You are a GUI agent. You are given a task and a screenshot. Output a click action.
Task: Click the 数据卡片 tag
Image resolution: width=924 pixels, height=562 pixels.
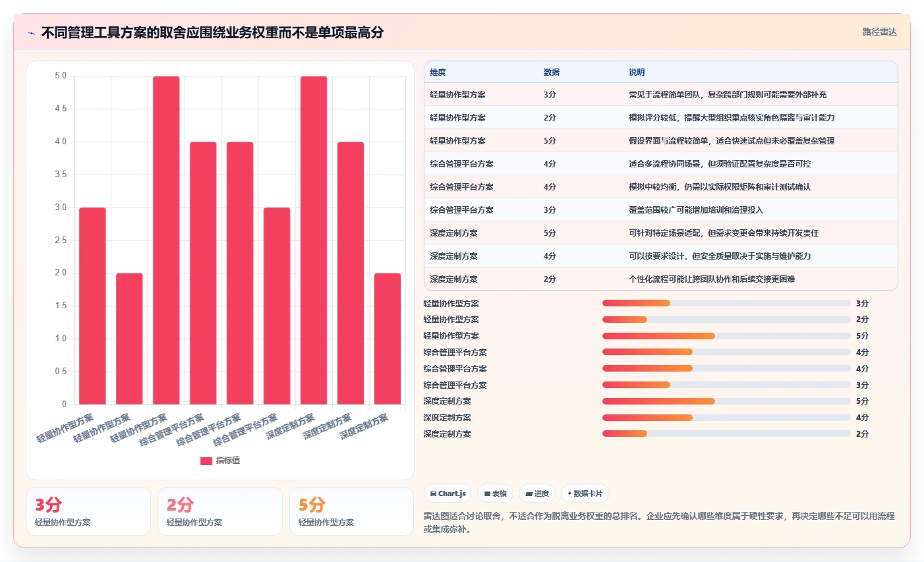(x=585, y=493)
